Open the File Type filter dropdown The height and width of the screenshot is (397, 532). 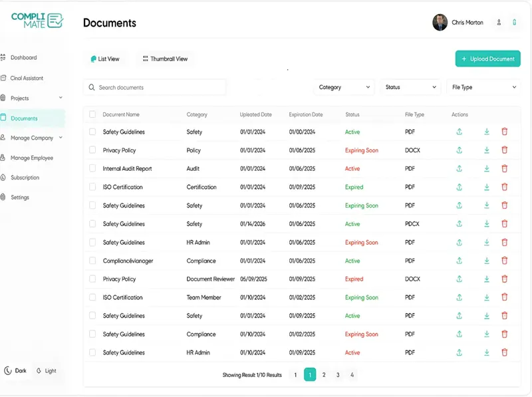483,87
